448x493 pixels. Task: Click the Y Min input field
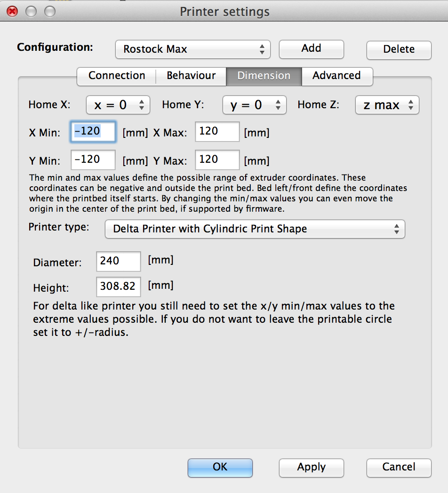[93, 160]
